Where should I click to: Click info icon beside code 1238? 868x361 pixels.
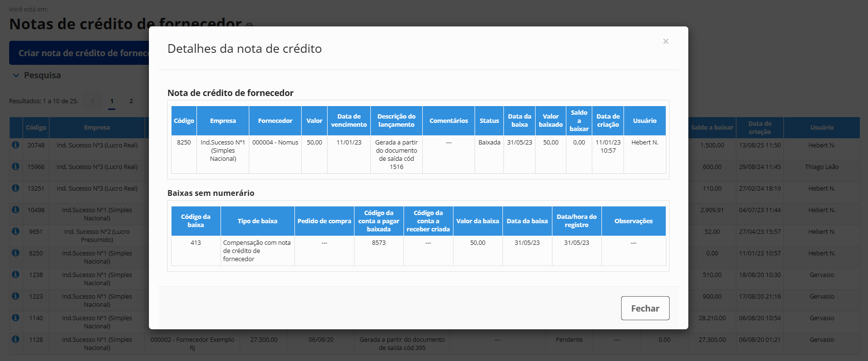pyautogui.click(x=15, y=275)
